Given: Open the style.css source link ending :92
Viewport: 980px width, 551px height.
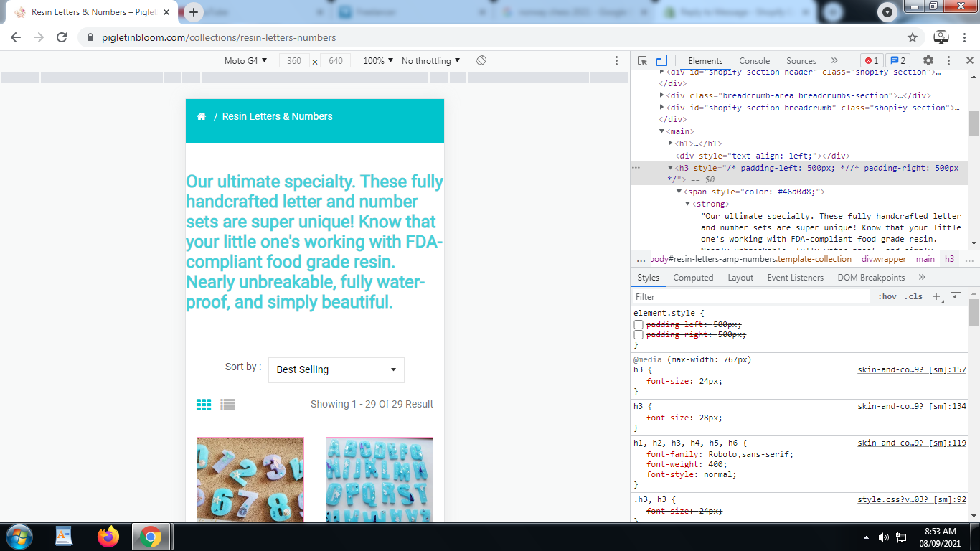Looking at the screenshot, I should tap(912, 500).
